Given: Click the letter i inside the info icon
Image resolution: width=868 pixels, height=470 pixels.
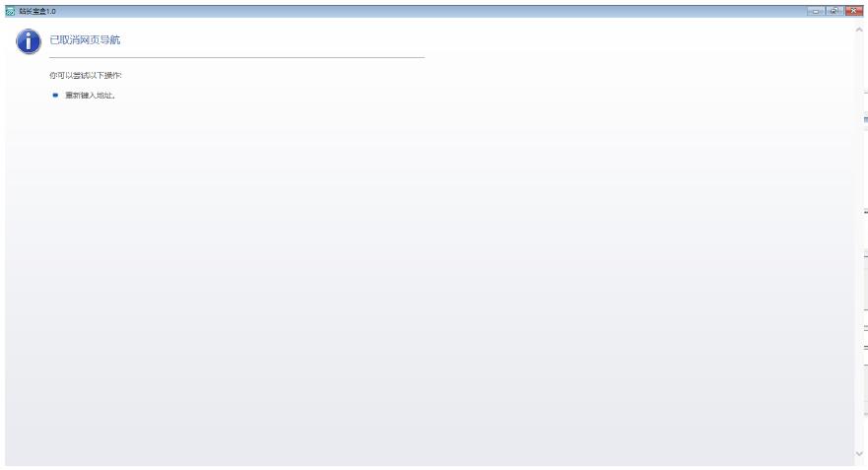Looking at the screenshot, I should pyautogui.click(x=29, y=41).
